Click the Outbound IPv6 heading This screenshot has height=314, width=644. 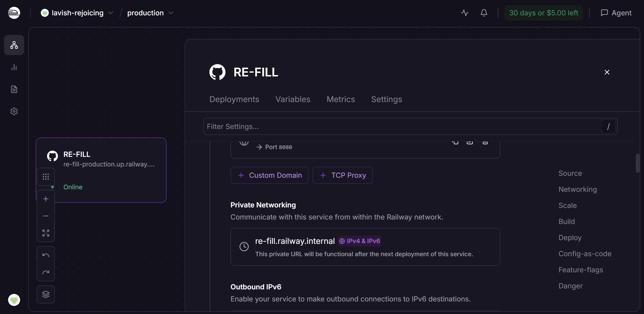coord(256,287)
